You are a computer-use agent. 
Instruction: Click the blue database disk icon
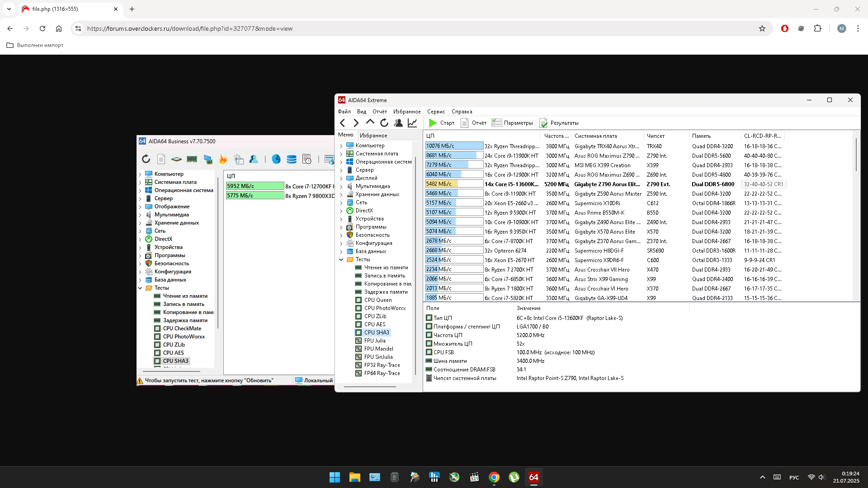click(292, 159)
